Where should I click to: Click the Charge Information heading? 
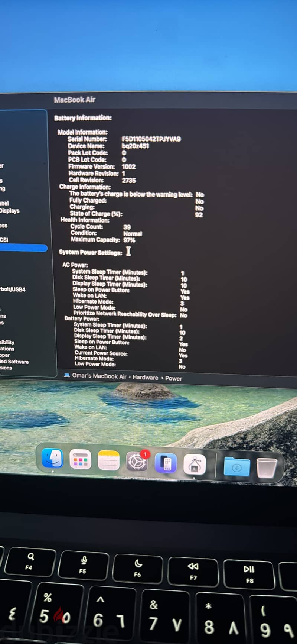tap(85, 187)
